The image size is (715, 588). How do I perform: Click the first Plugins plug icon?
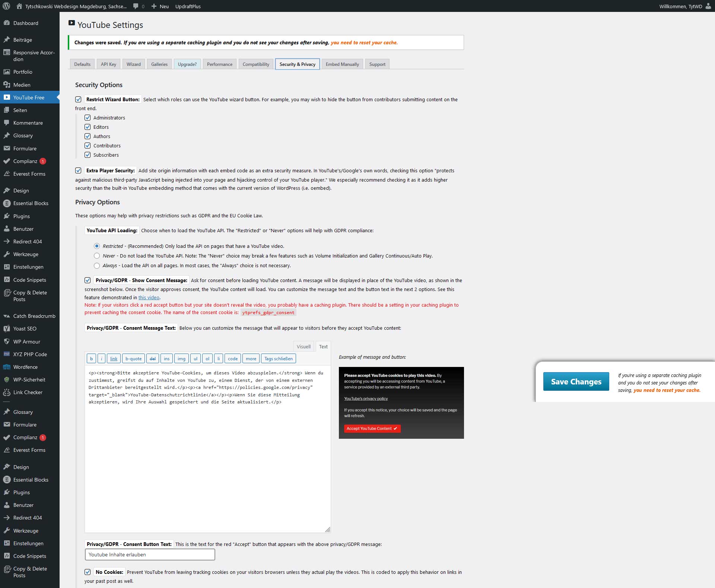pos(7,216)
